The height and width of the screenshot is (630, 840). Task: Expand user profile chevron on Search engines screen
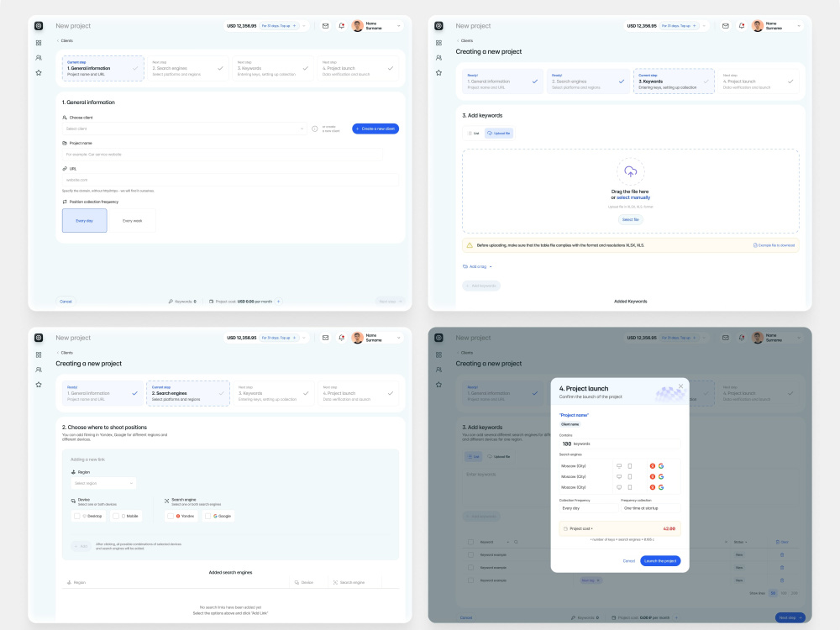tap(398, 338)
